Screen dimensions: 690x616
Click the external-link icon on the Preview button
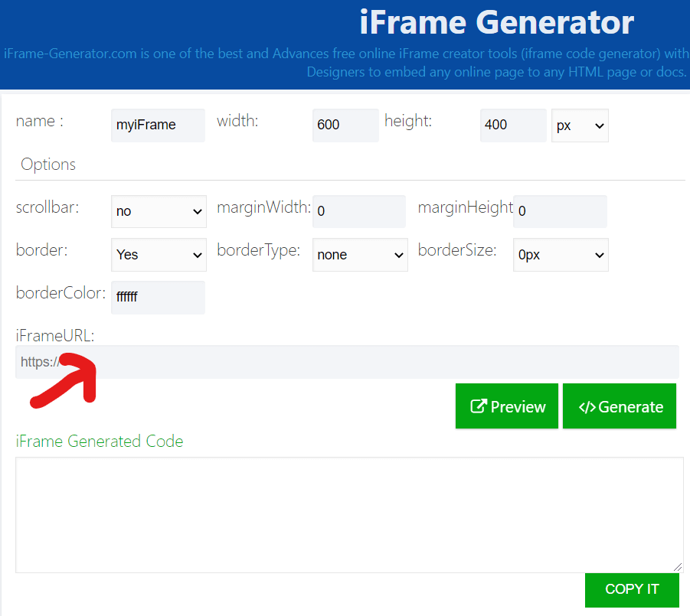(479, 406)
